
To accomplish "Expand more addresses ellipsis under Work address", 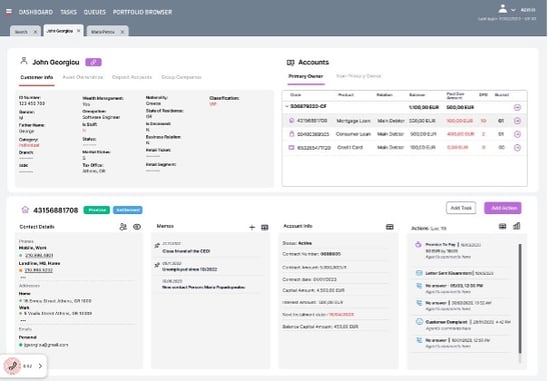I will [x=23, y=321].
